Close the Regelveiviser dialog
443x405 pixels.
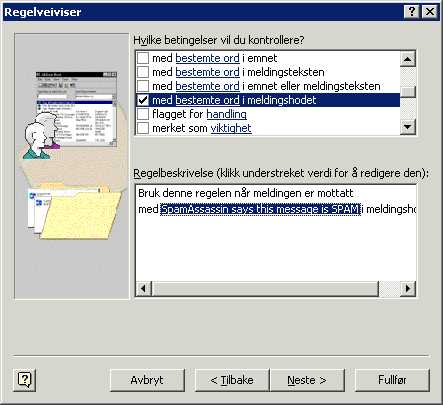pyautogui.click(x=430, y=12)
